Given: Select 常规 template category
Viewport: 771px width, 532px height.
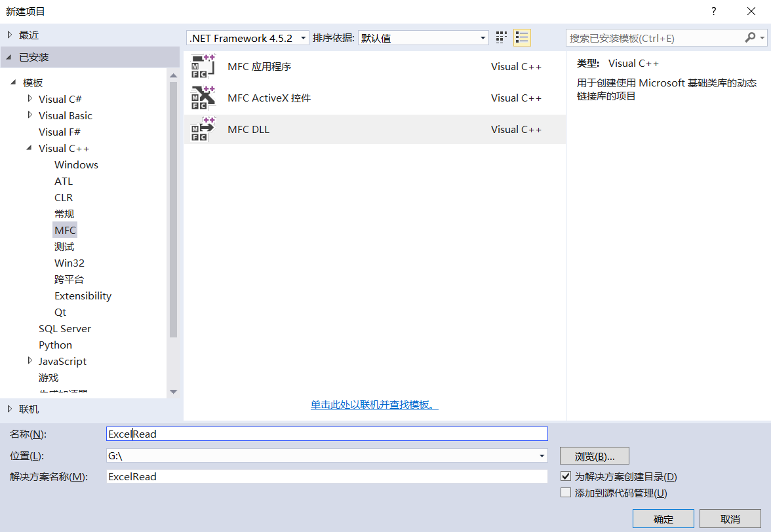Looking at the screenshot, I should (x=64, y=214).
